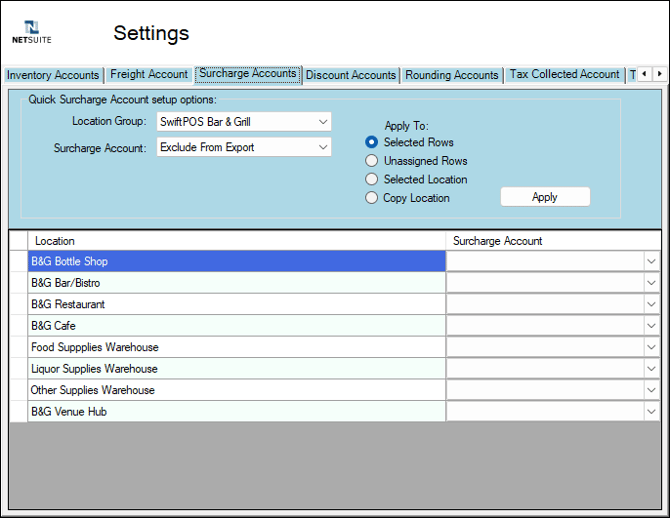Open surcharge dropdown for B&G Bottle Shop

[x=651, y=261]
